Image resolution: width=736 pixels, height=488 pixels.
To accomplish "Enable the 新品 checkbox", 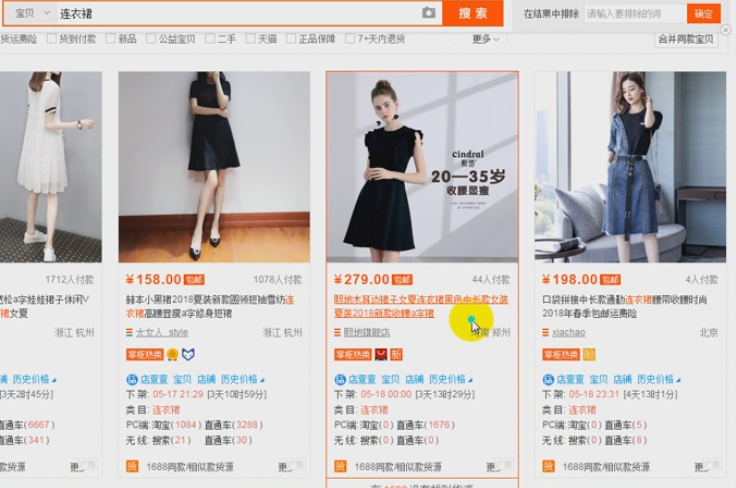I will pos(111,39).
